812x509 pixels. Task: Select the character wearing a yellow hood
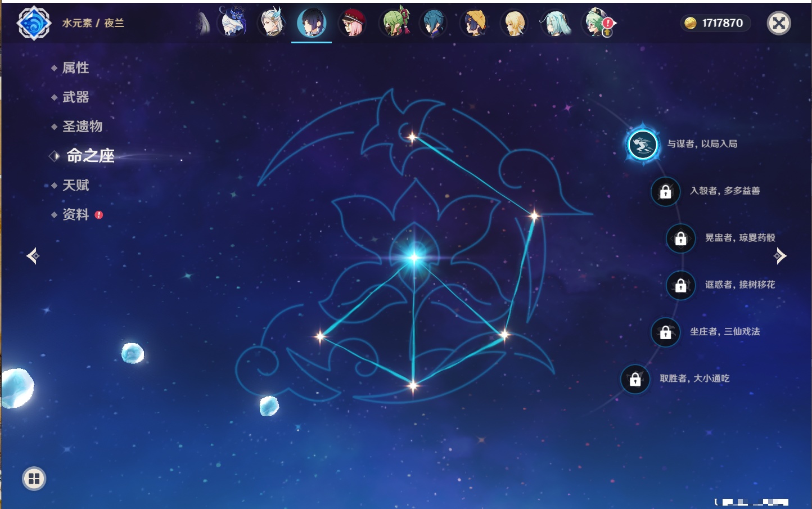coord(473,23)
